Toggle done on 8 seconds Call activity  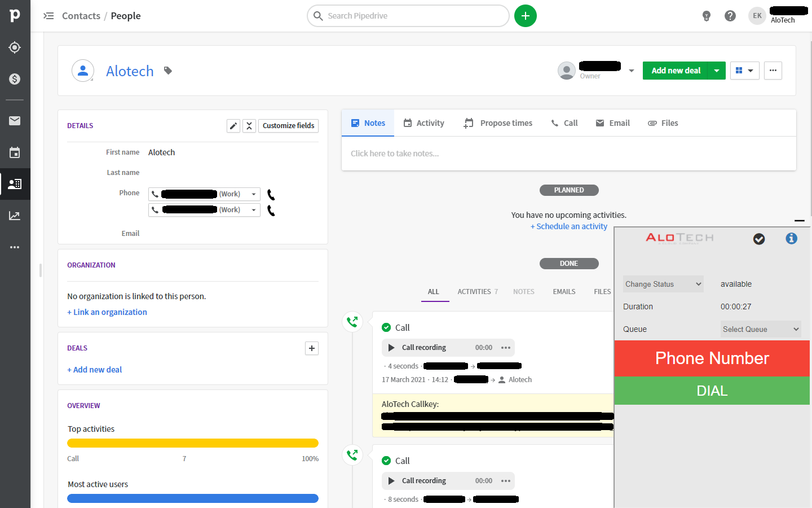tap(386, 461)
